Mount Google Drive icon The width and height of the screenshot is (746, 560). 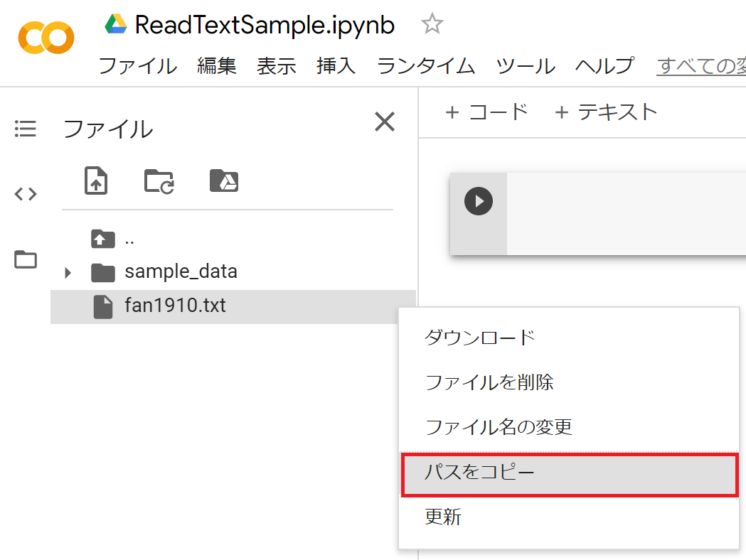click(x=224, y=181)
